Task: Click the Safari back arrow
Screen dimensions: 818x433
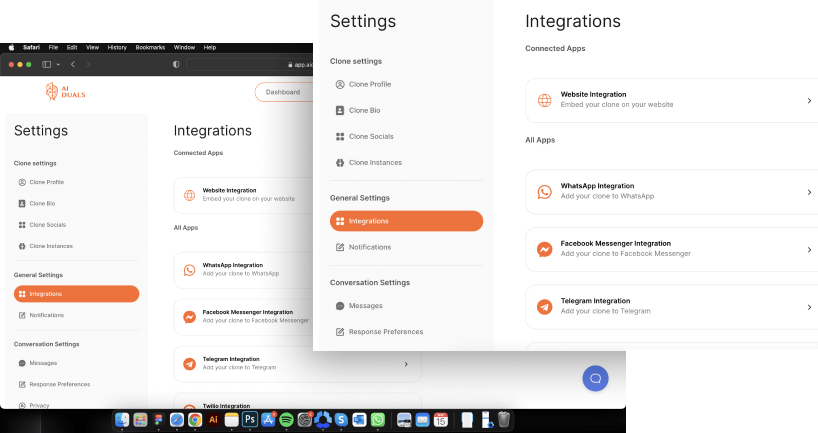Action: (73, 64)
